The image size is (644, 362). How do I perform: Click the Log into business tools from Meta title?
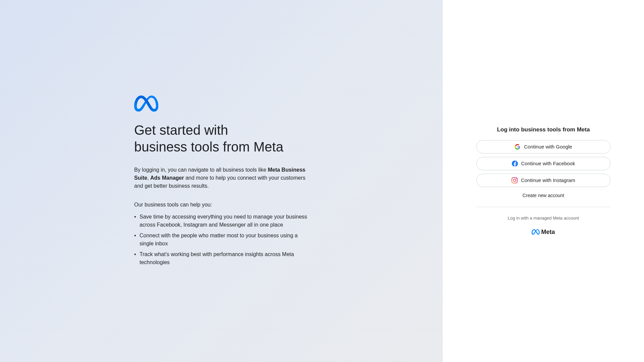point(543,130)
